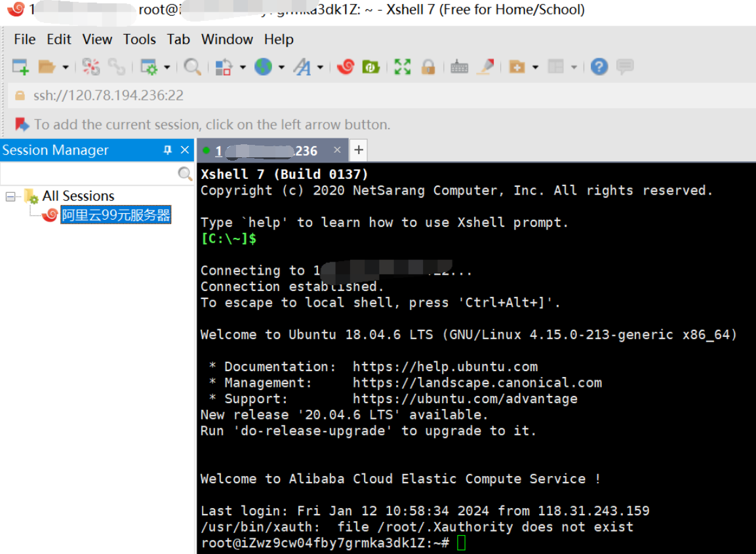Click 'Welcome to Alibaba Cloud Elastic Compute Service' line
The width and height of the screenshot is (756, 554).
(400, 479)
